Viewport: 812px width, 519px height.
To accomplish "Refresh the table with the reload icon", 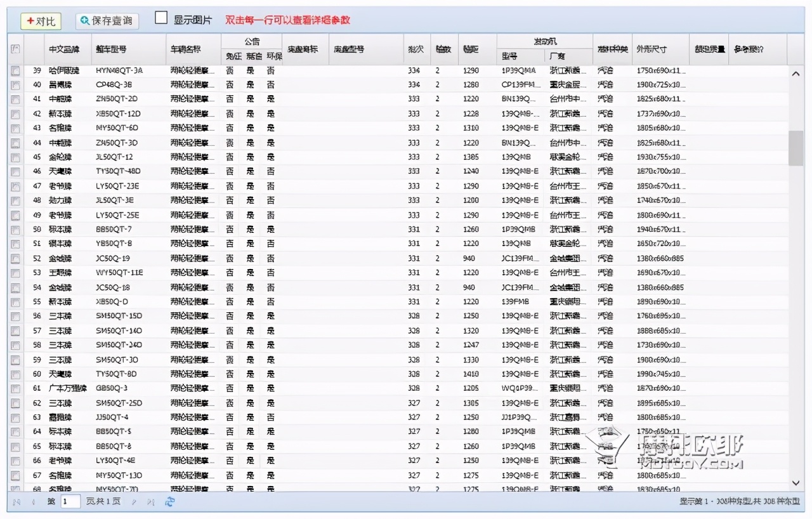I will point(169,502).
